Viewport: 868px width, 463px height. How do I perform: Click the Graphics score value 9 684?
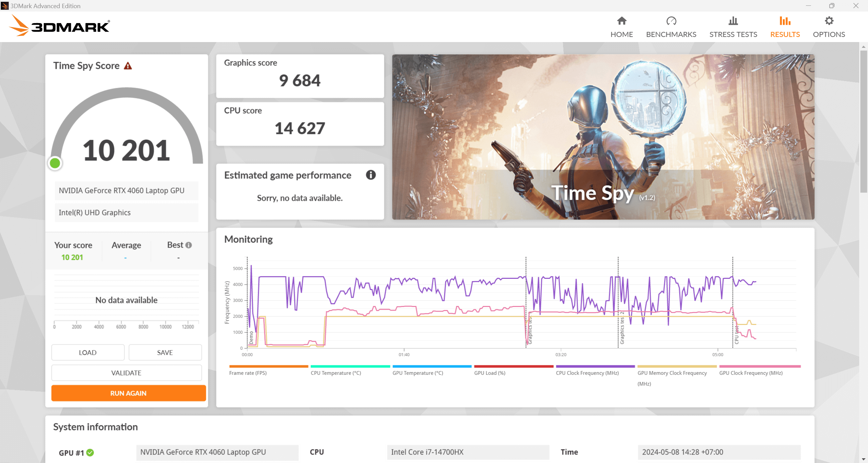pyautogui.click(x=300, y=81)
